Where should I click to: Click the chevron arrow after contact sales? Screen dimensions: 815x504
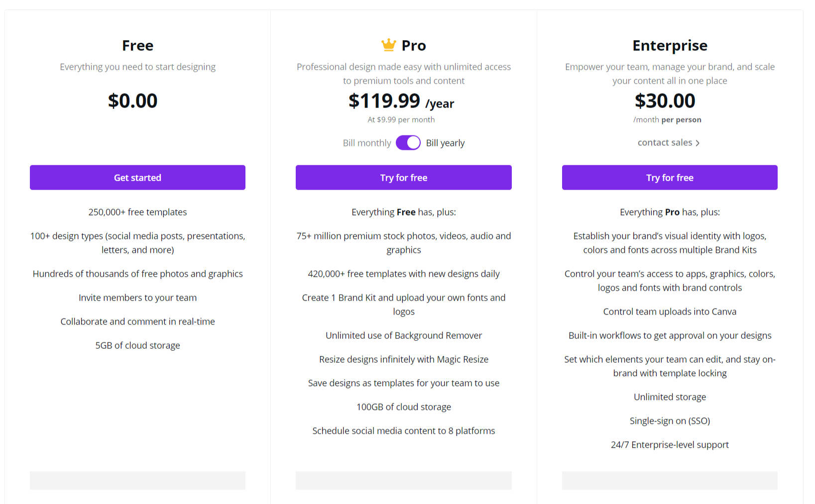[698, 143]
